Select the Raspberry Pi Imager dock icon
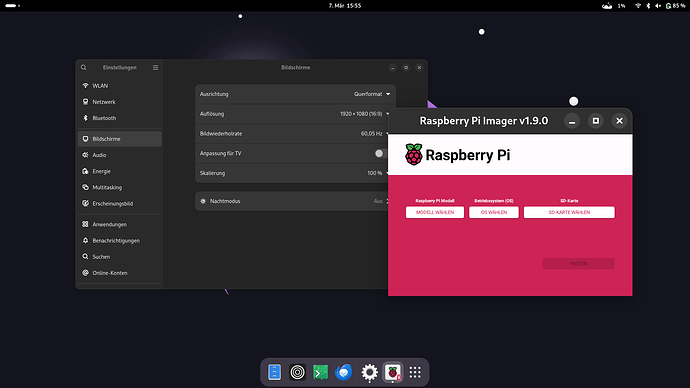This screenshot has height=388, width=690. point(393,372)
